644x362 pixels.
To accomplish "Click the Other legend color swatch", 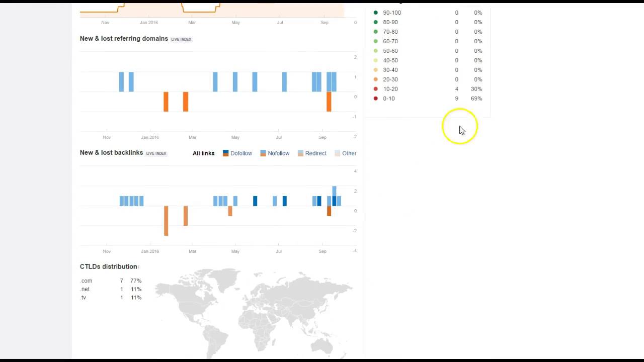I will click(338, 153).
